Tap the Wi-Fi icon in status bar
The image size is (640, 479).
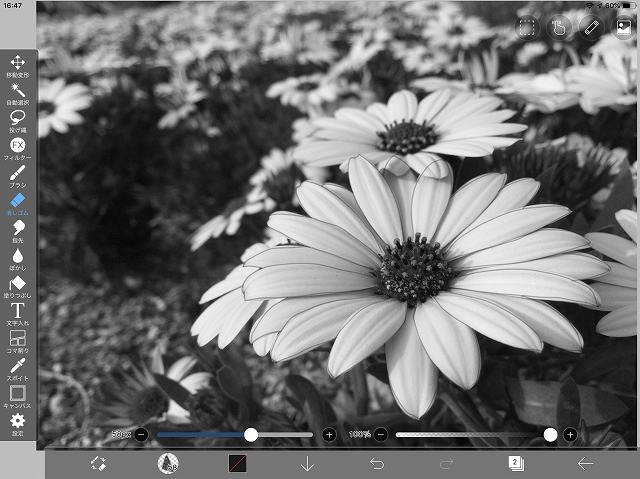589,5
